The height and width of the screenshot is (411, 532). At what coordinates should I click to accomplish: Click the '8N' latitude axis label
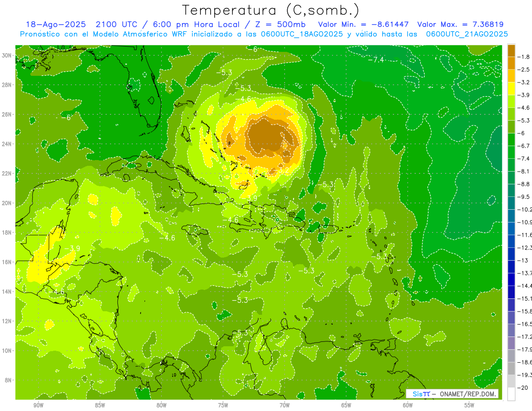[8, 380]
